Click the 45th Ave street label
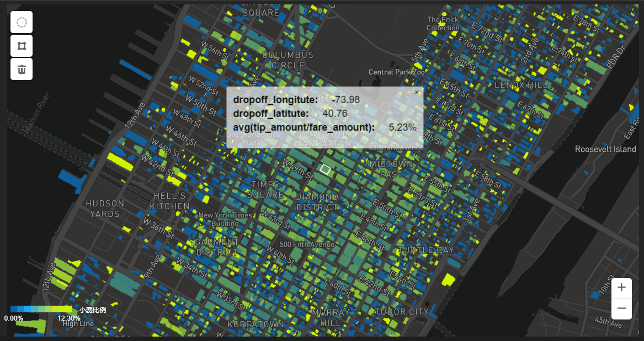 click(607, 321)
